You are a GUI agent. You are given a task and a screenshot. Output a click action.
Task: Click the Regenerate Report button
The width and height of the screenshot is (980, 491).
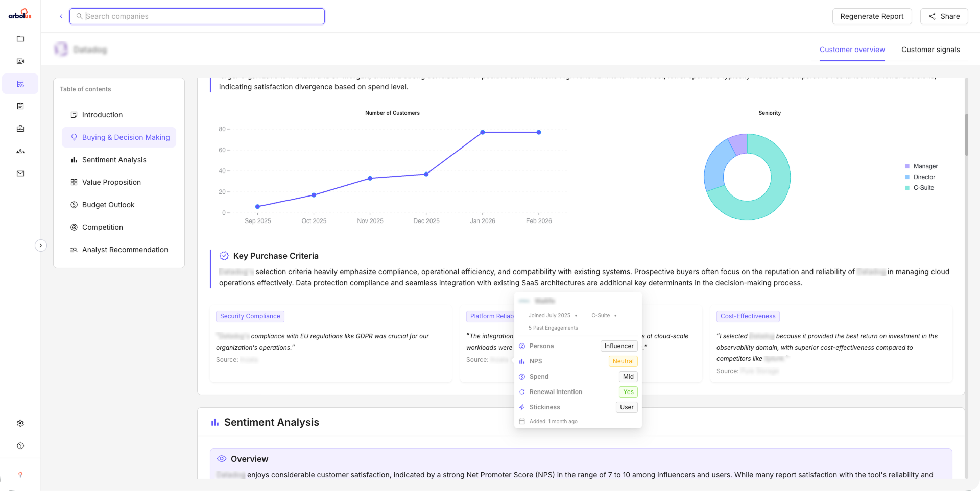click(872, 16)
